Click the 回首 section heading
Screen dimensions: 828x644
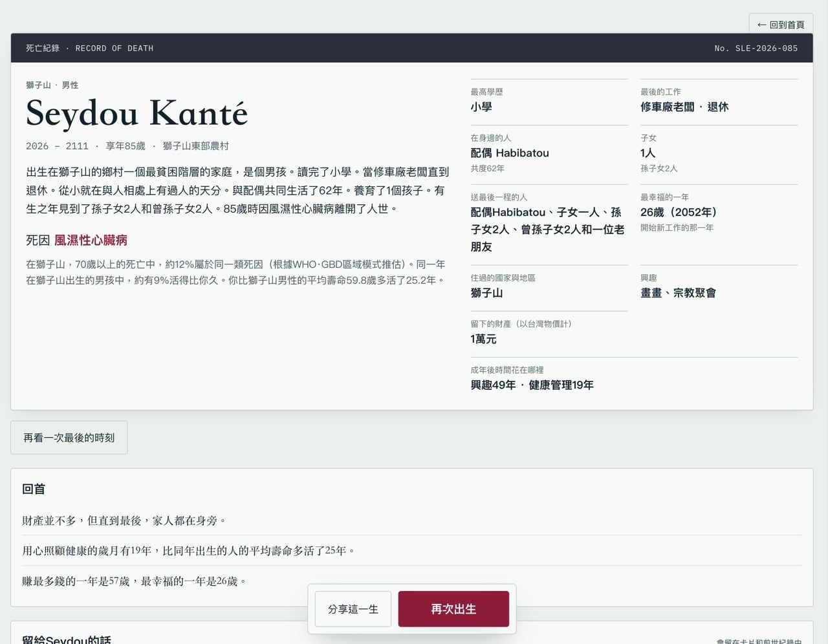point(34,489)
